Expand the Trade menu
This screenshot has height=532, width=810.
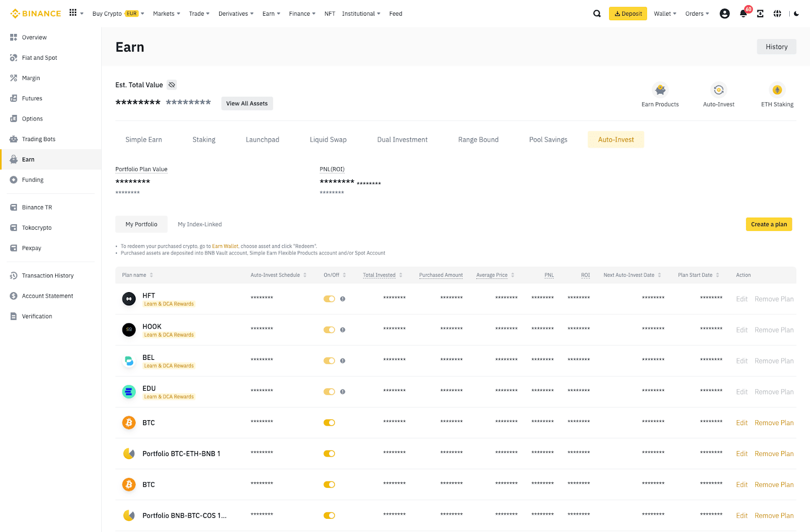pyautogui.click(x=199, y=14)
